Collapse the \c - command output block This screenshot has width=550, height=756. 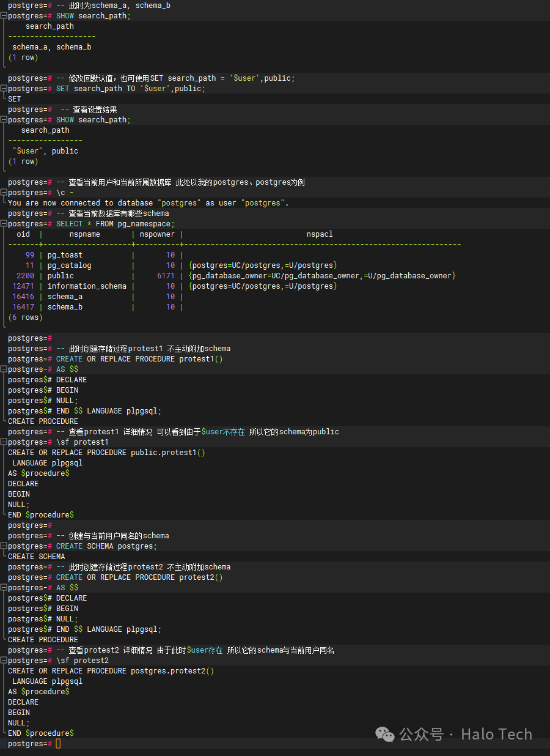tap(4, 193)
